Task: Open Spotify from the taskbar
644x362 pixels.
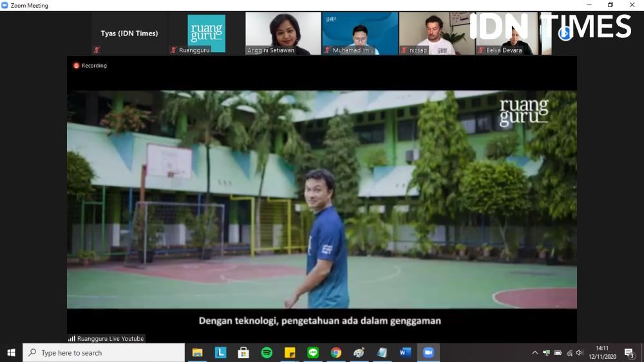Action: 267,352
